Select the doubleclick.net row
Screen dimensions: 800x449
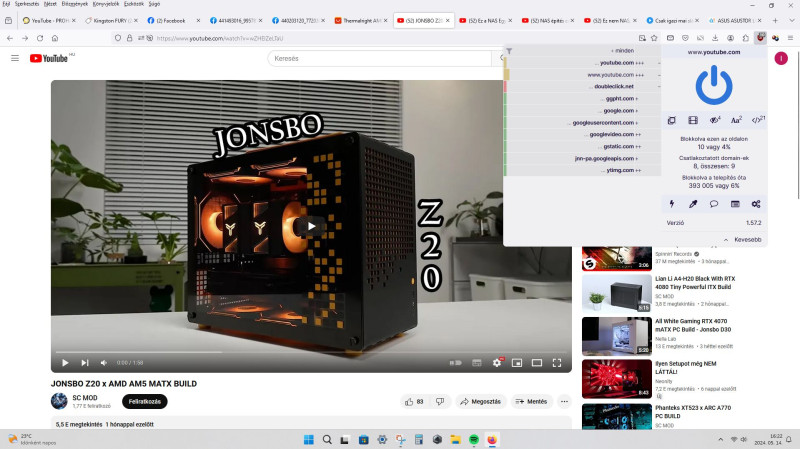click(582, 87)
